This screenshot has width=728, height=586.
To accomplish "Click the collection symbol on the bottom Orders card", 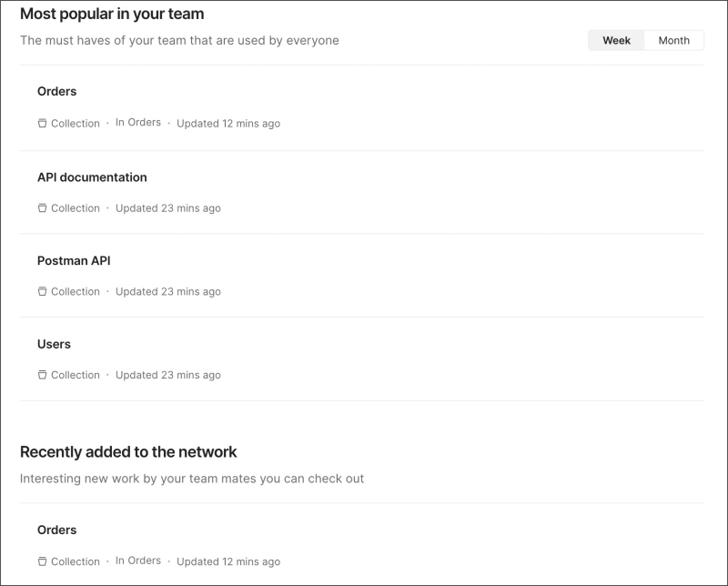I will point(42,561).
